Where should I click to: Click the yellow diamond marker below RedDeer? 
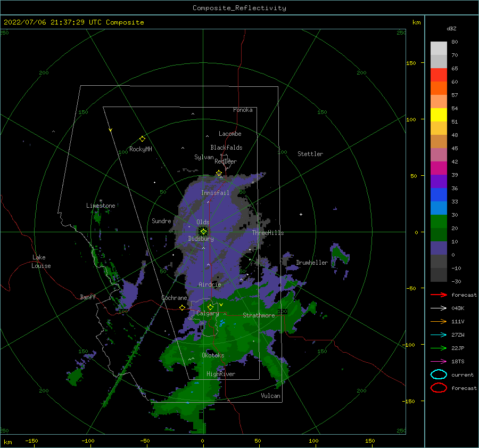click(x=219, y=173)
